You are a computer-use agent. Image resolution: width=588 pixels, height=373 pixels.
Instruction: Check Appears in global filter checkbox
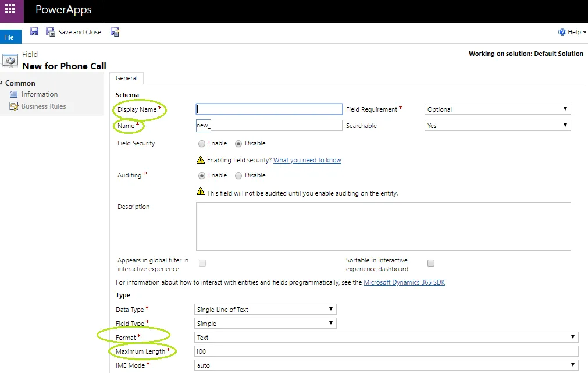(202, 263)
